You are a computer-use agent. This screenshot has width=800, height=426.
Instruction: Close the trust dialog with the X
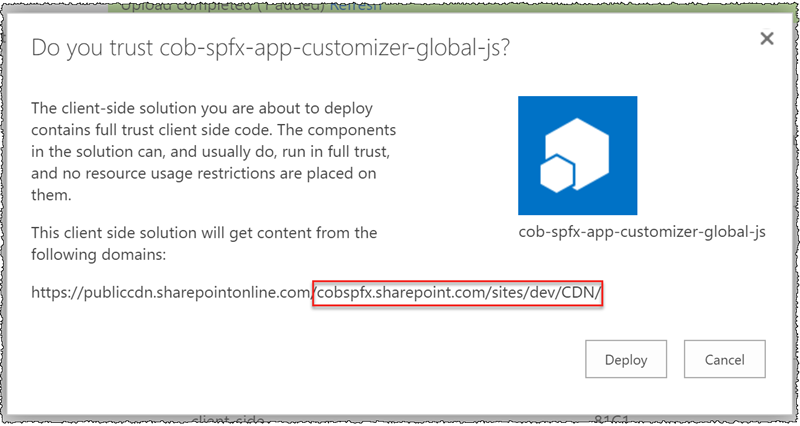coord(766,38)
